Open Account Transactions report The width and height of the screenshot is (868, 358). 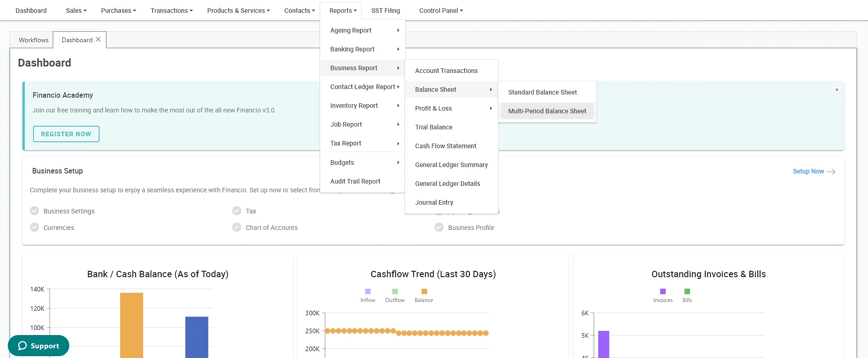pos(451,71)
